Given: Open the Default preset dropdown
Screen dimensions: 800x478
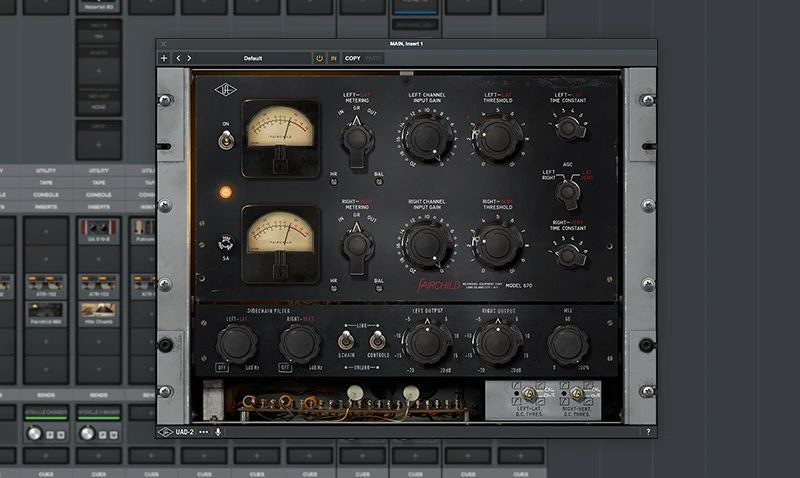Looking at the screenshot, I should click(x=252, y=58).
